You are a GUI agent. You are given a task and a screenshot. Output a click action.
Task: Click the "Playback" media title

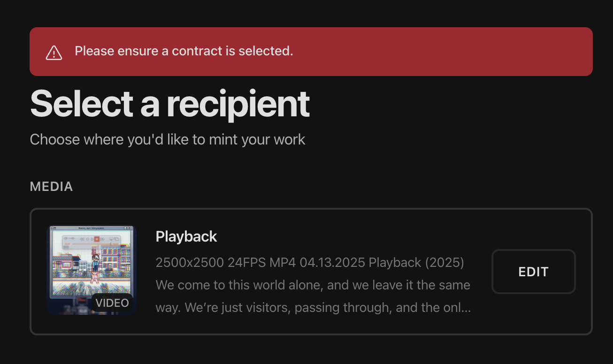[x=186, y=236]
